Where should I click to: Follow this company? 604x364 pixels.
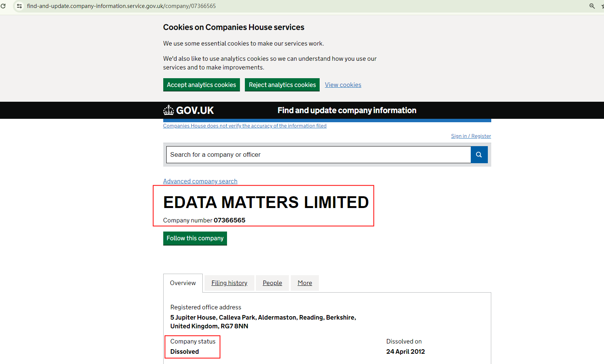[195, 238]
